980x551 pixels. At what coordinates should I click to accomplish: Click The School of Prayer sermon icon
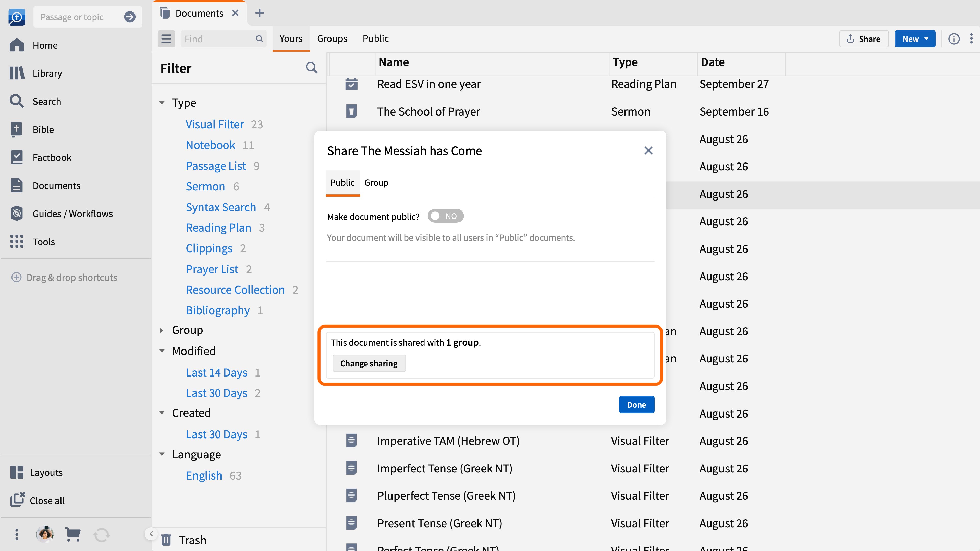[351, 111]
